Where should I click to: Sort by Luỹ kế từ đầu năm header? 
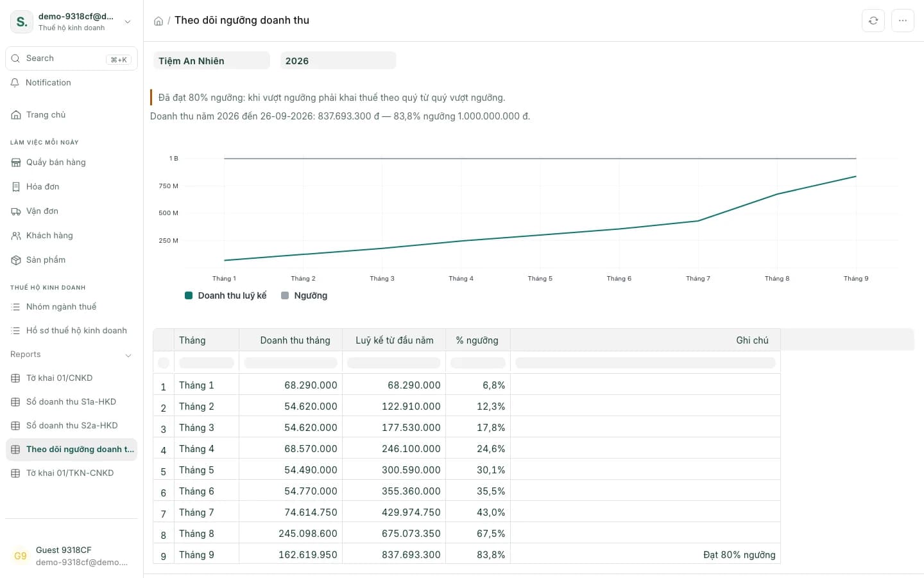pyautogui.click(x=394, y=340)
